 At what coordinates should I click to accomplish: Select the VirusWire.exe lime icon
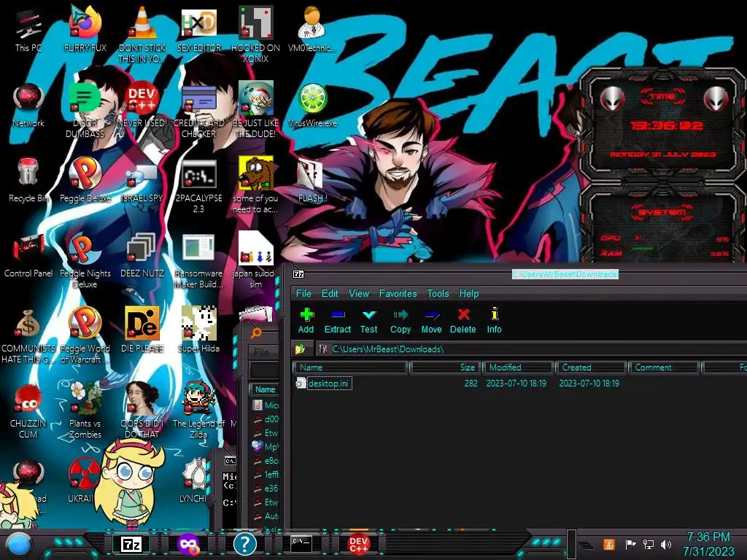(x=312, y=106)
